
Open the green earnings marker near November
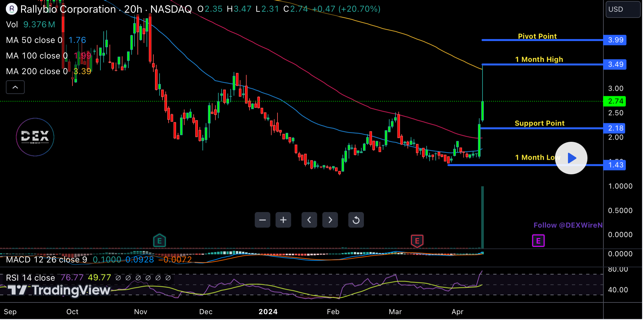coord(160,241)
